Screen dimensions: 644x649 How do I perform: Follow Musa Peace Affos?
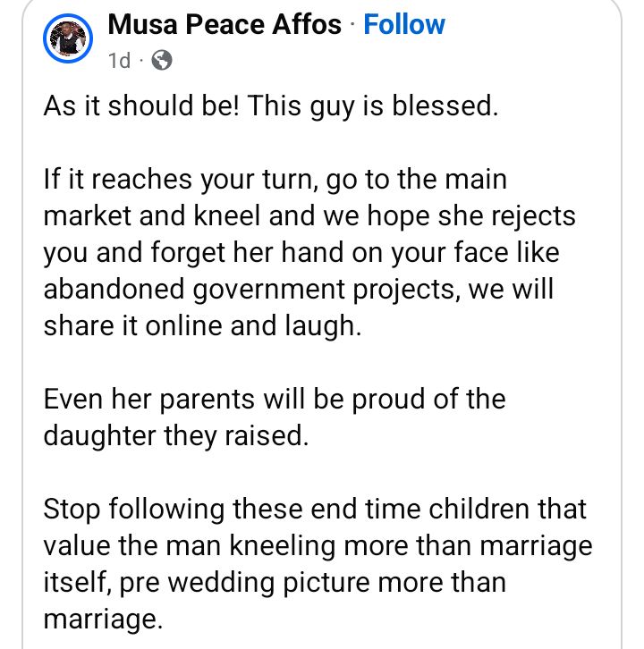(x=404, y=24)
